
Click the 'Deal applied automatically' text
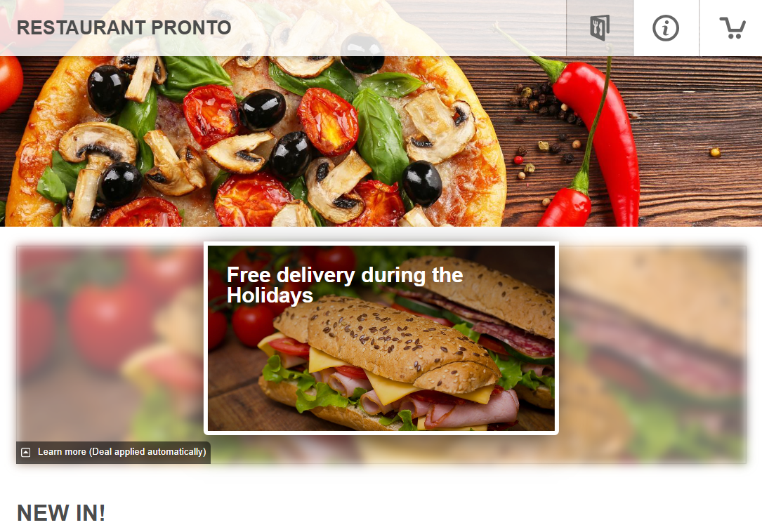(147, 452)
